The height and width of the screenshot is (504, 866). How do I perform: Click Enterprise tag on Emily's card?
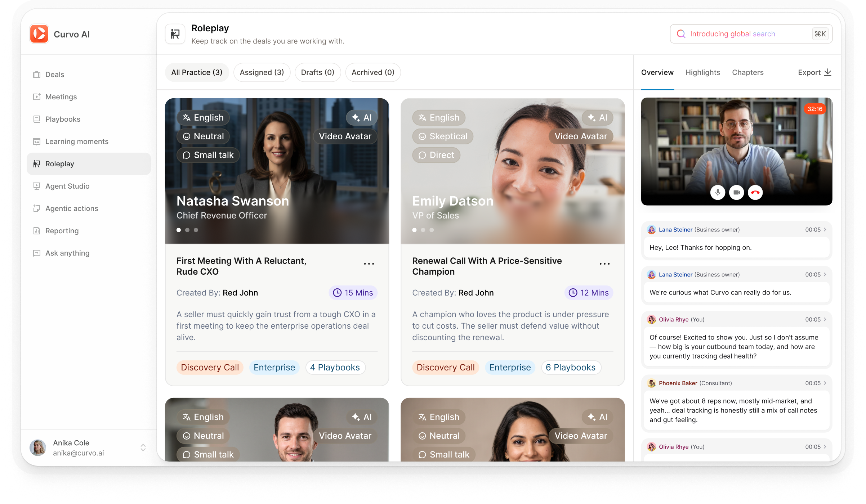[x=510, y=368]
